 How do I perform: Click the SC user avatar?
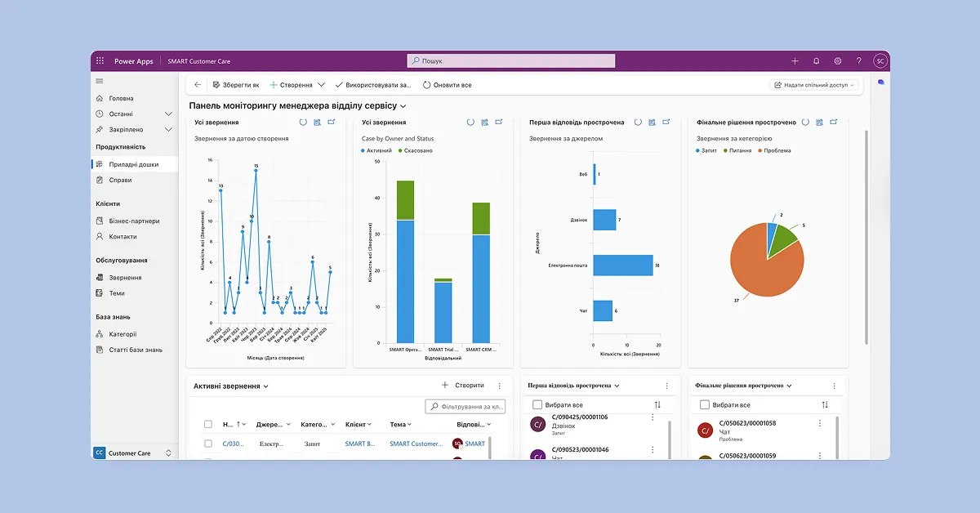[880, 61]
